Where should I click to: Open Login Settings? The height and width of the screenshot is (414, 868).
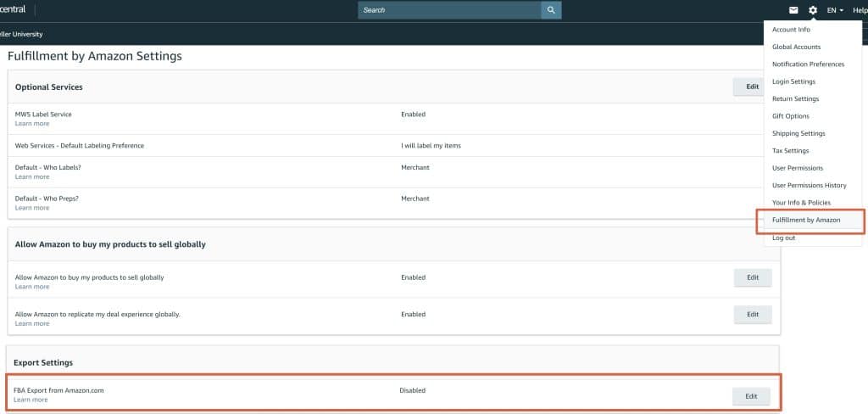tap(793, 81)
